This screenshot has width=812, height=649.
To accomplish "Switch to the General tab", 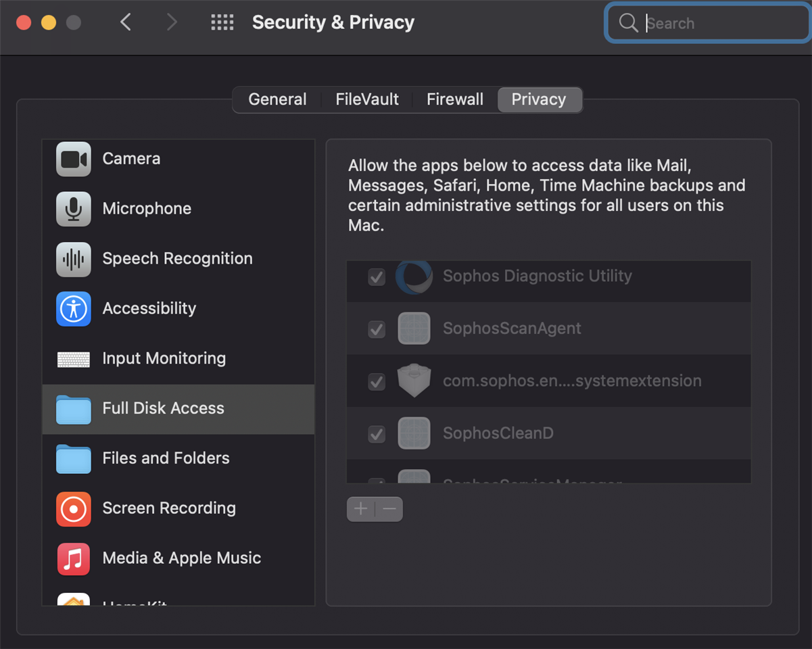I will click(x=277, y=99).
